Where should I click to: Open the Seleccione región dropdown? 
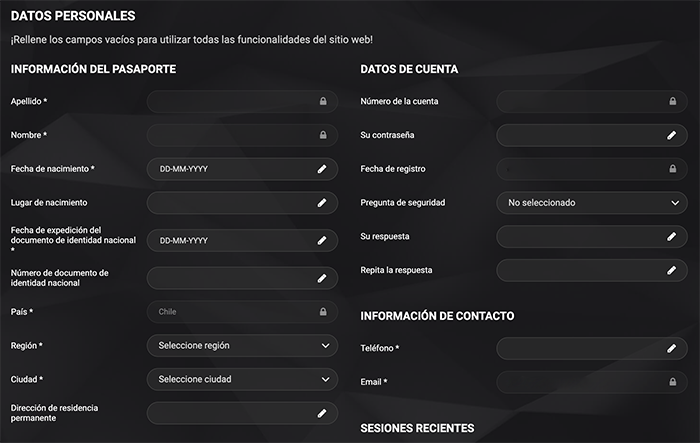[x=242, y=346]
